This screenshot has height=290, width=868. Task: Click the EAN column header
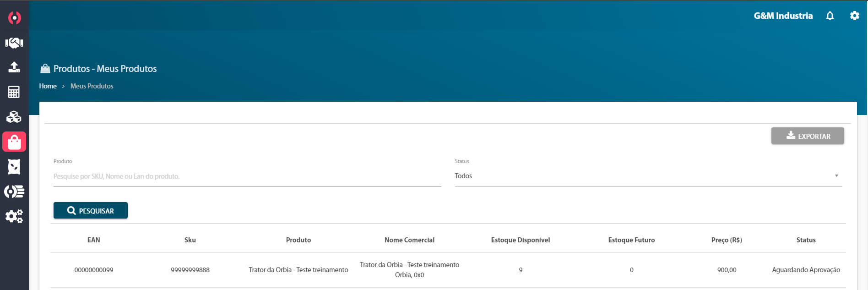click(94, 240)
